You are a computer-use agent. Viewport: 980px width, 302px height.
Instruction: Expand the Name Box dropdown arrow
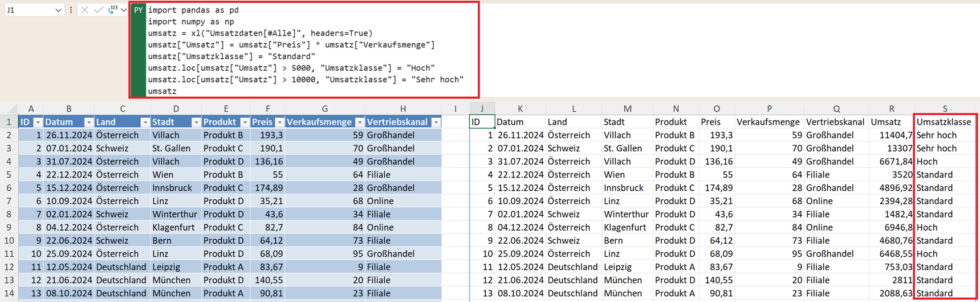(58, 10)
